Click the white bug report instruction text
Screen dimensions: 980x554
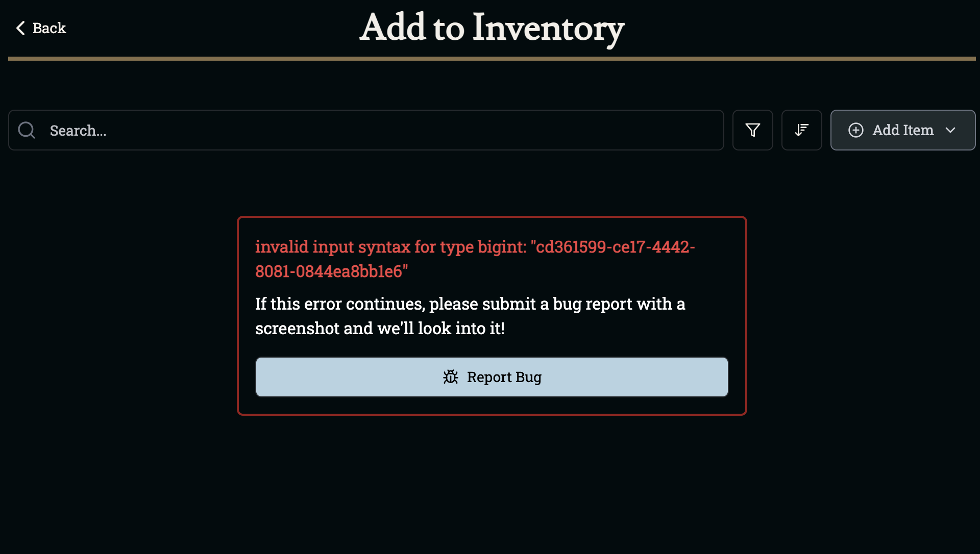click(470, 305)
